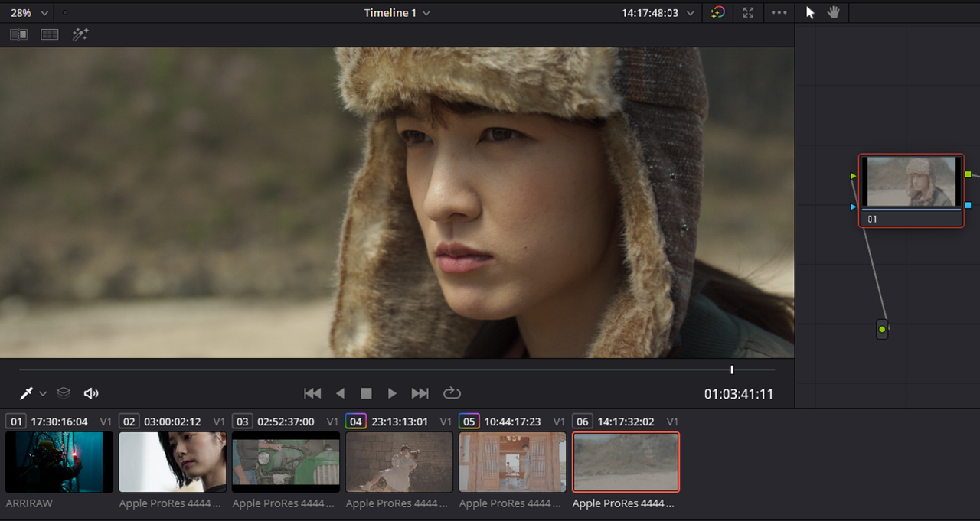
Task: Toggle the highlight magic wand
Action: [x=80, y=34]
